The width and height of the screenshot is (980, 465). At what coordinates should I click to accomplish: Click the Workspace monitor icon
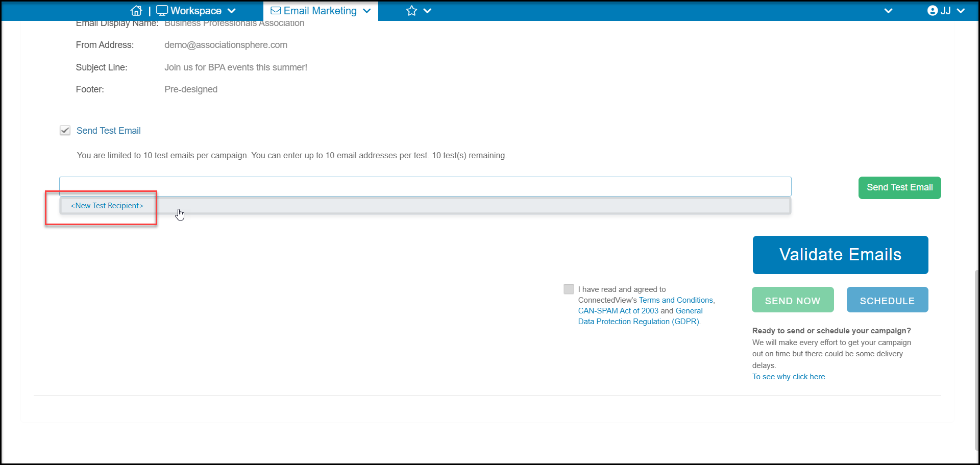tap(162, 11)
